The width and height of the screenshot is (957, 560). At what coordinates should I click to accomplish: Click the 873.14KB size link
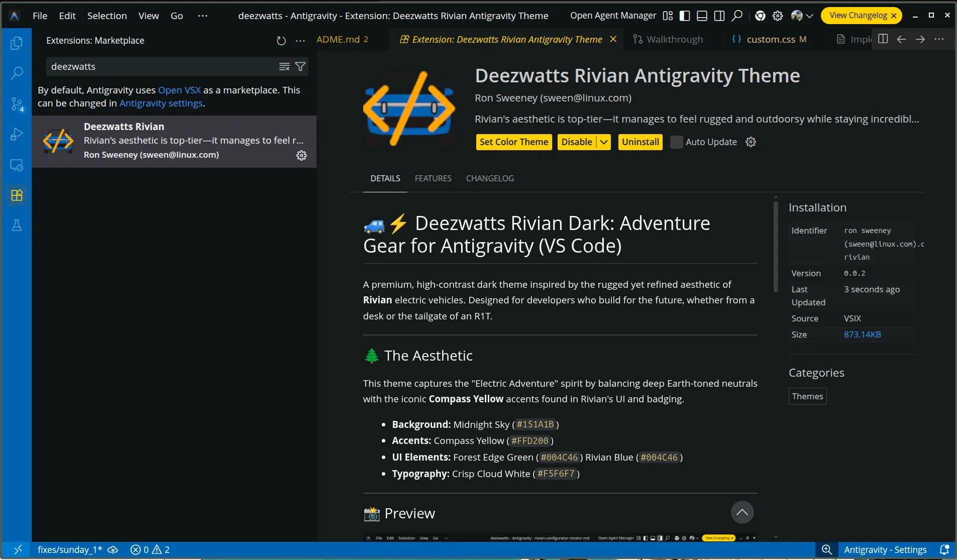862,334
